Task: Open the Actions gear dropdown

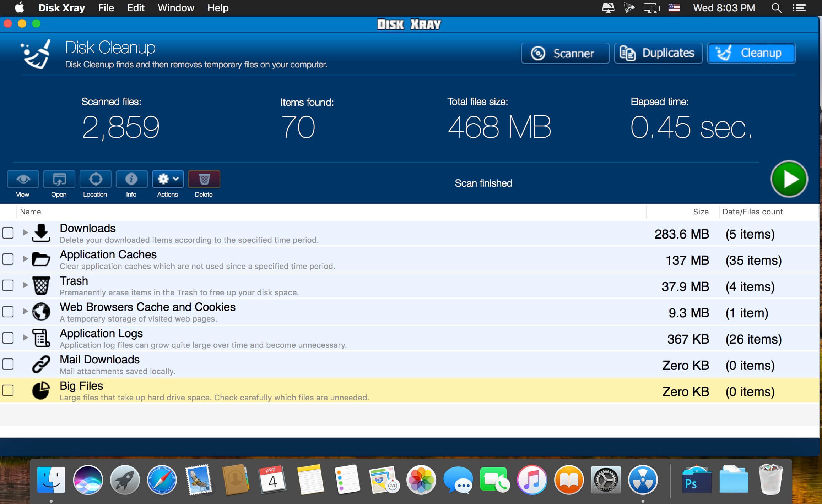Action: coord(168,179)
